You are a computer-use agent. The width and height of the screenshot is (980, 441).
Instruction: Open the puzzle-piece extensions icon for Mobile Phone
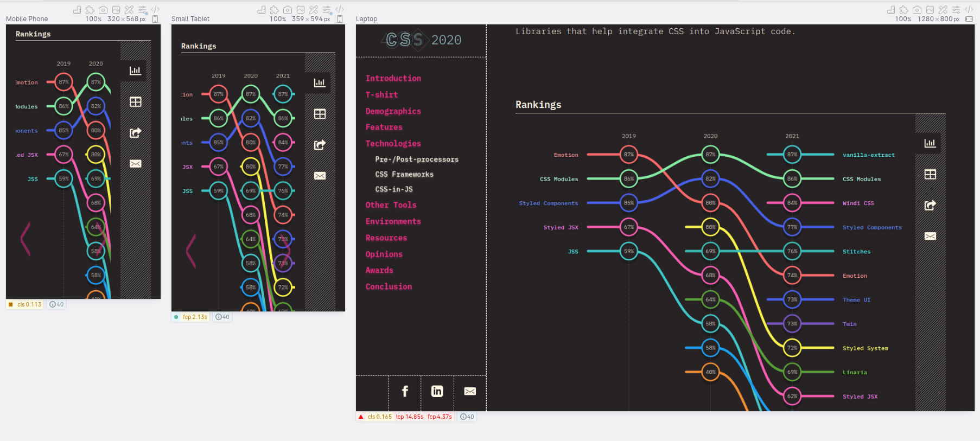(90, 10)
